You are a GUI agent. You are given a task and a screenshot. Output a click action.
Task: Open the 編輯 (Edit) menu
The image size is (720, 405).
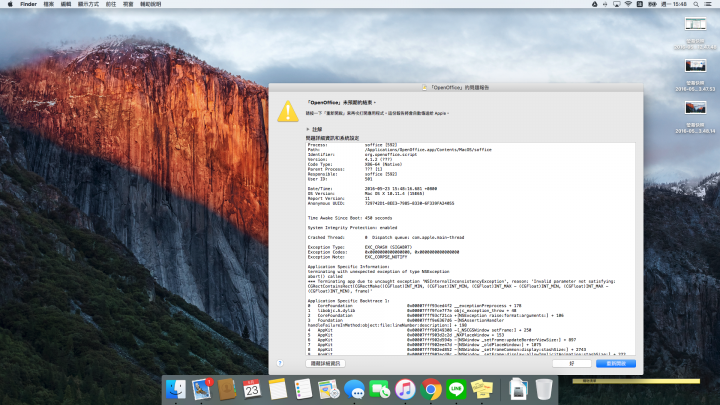pyautogui.click(x=66, y=4)
